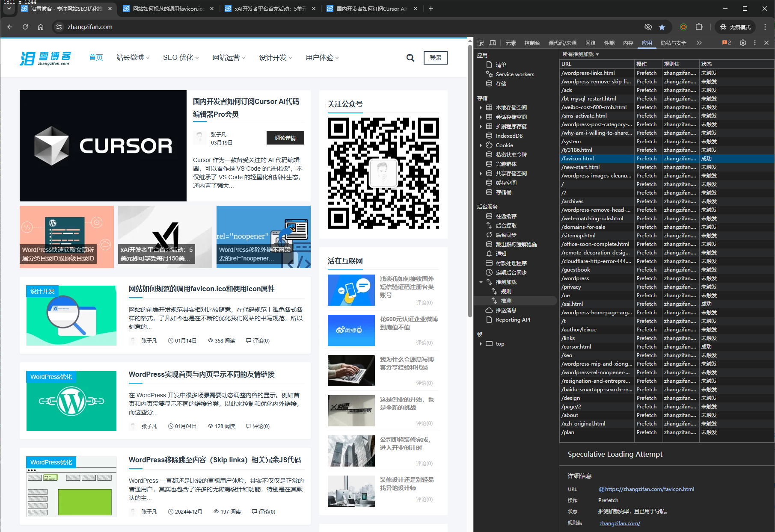The width and height of the screenshot is (775, 532).
Task: Expand the Cookie tree node
Action: (481, 145)
